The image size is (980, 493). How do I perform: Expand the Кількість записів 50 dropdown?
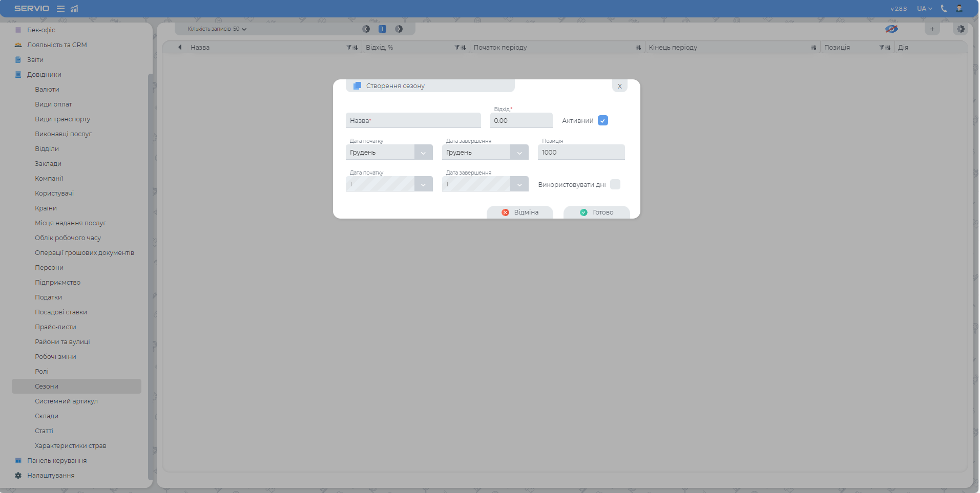coord(217,29)
